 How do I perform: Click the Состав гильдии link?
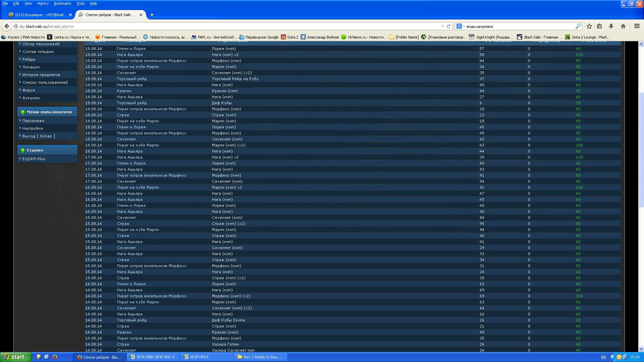pos(38,52)
